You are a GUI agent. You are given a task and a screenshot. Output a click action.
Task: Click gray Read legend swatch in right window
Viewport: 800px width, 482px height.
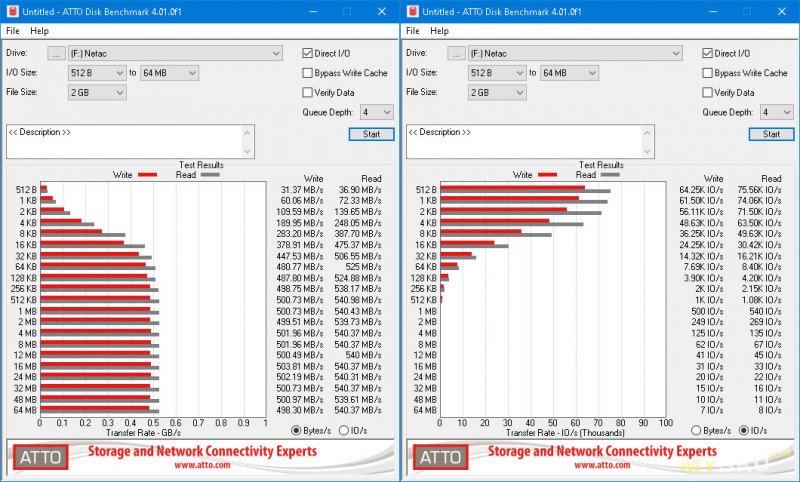[x=610, y=175]
